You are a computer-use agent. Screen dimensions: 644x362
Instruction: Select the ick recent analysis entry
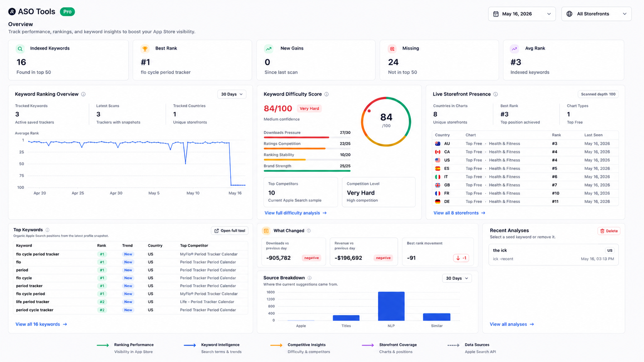553,254
